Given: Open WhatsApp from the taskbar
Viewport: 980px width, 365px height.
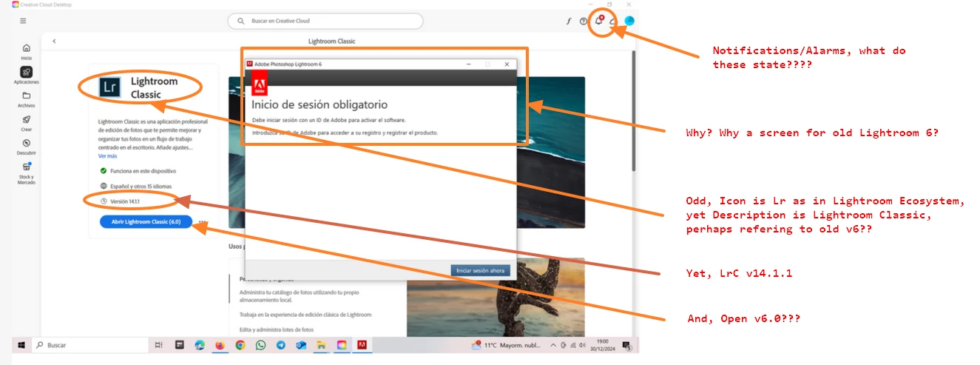Looking at the screenshot, I should pyautogui.click(x=260, y=345).
